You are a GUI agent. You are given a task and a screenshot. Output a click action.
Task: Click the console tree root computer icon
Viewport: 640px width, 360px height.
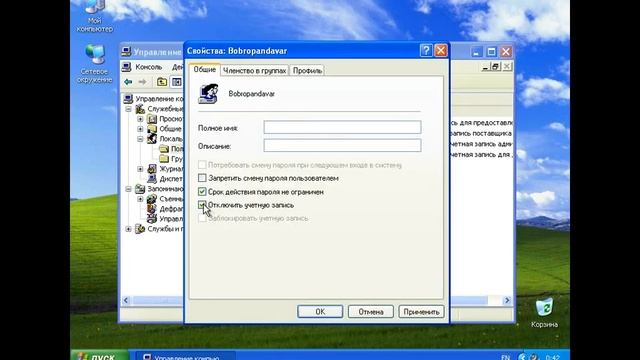(x=128, y=99)
